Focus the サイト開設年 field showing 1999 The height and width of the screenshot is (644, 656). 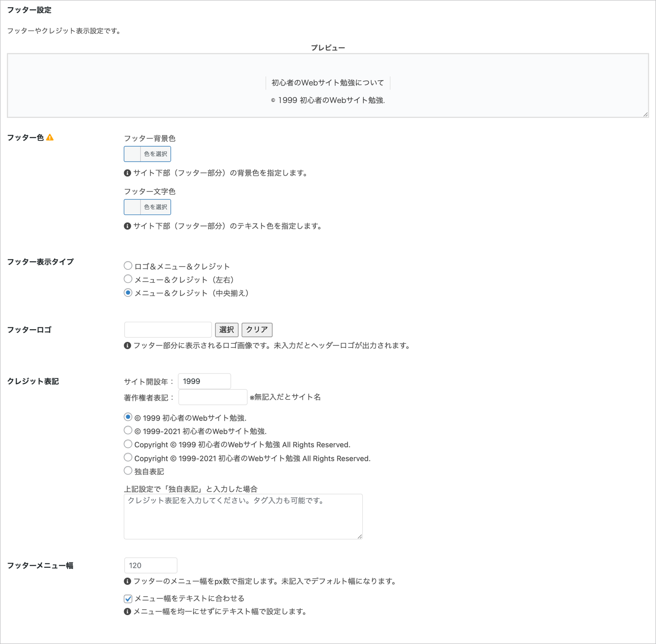tap(204, 381)
